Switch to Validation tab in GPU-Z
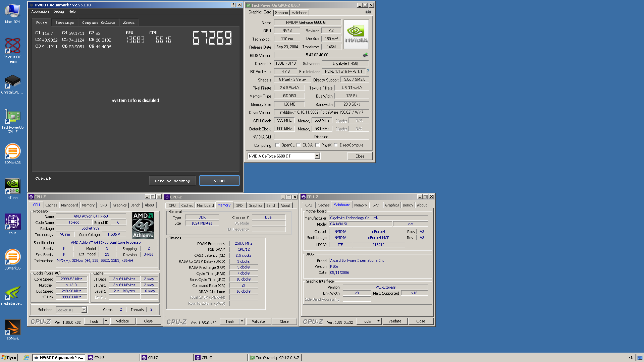 pos(300,13)
